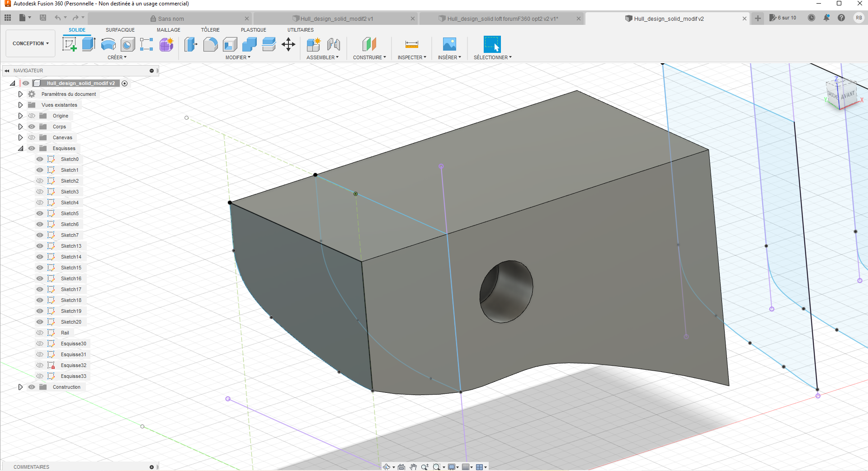868x471 pixels.
Task: Show the hidden Sketch3 via eye icon
Action: click(x=40, y=192)
